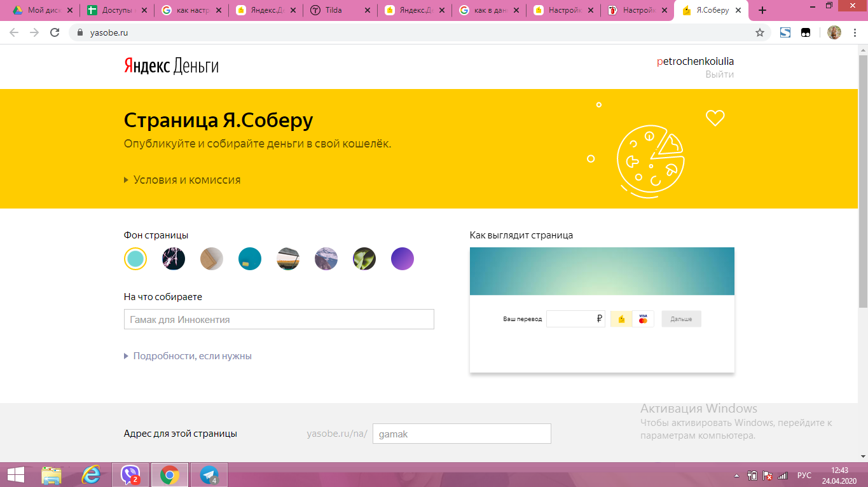Select the beige cork board background swatch
This screenshot has width=868, height=487.
click(x=212, y=259)
